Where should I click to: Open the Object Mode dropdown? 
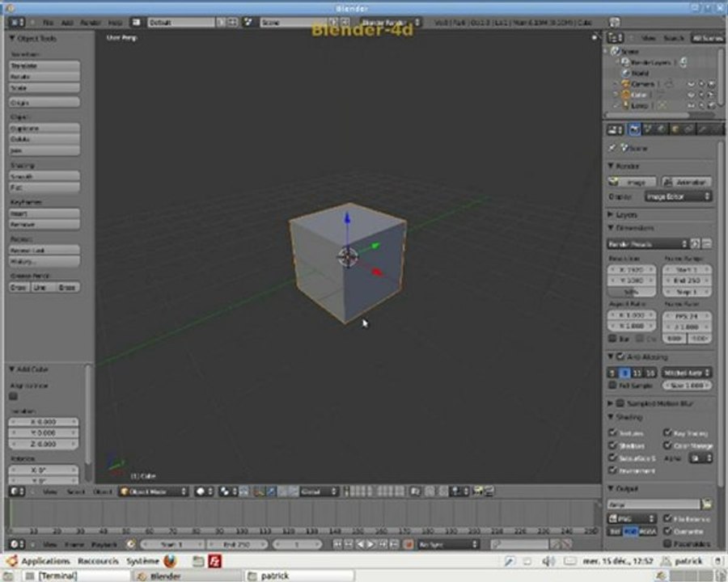click(154, 491)
